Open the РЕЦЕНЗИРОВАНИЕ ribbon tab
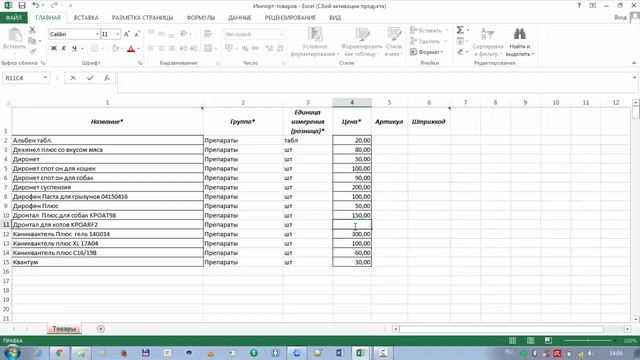640x360 pixels. [x=290, y=18]
